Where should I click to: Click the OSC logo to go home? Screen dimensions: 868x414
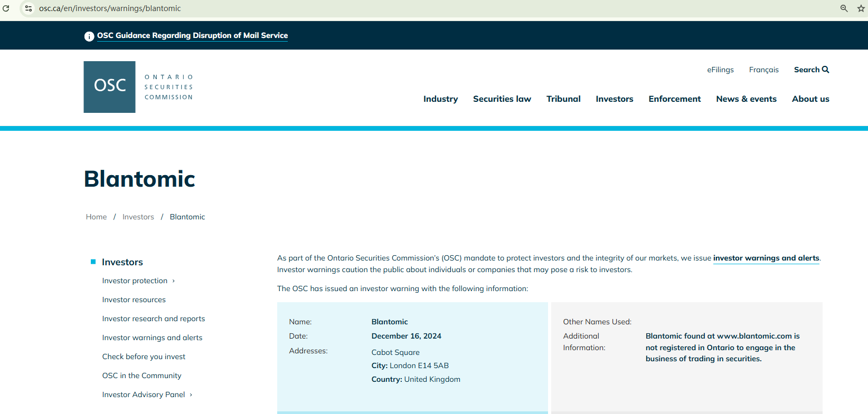pyautogui.click(x=109, y=87)
